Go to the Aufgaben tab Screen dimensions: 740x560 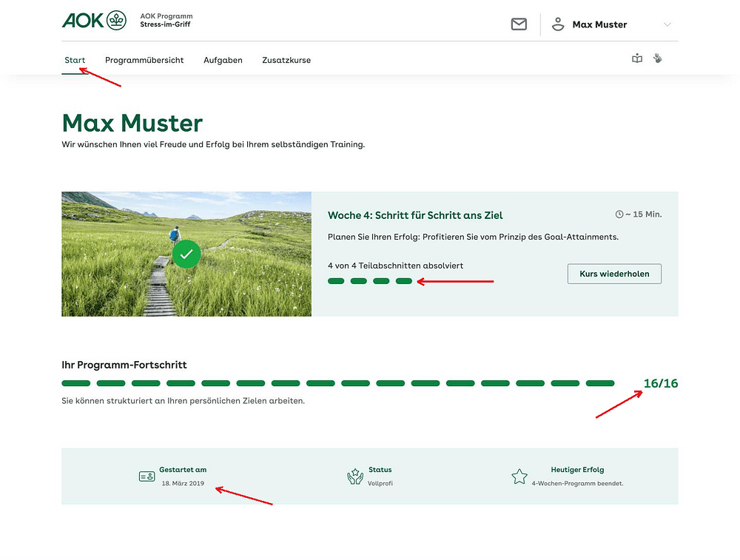click(223, 60)
